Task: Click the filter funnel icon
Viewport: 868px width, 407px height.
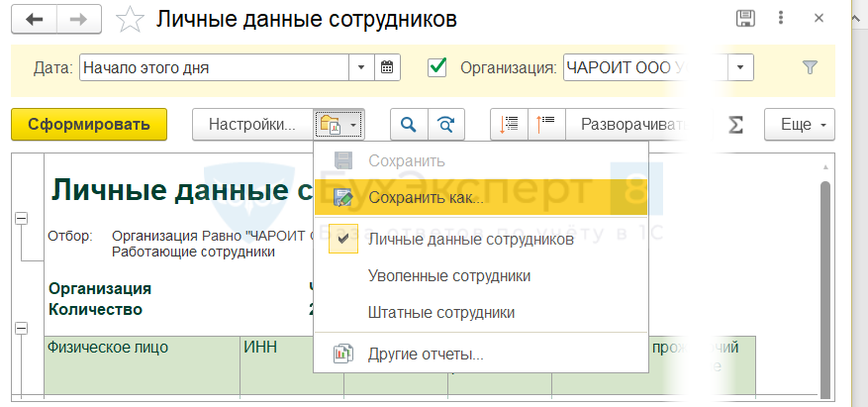Action: [x=810, y=68]
